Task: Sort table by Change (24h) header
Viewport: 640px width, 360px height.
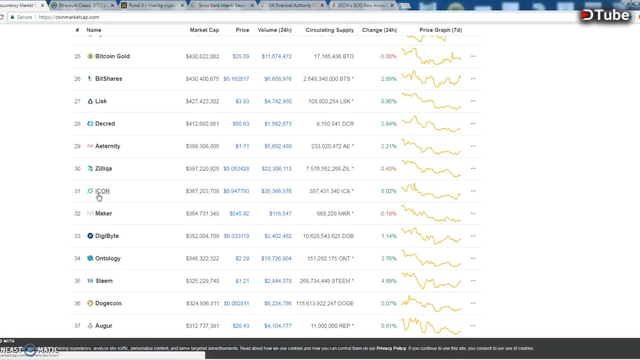Action: coord(379,30)
